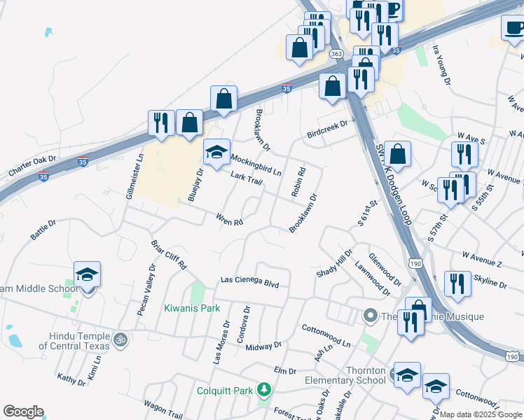This screenshot has width=524, height=420.
Task: Open the gray location pin near Musique label
Action: [x=371, y=316]
